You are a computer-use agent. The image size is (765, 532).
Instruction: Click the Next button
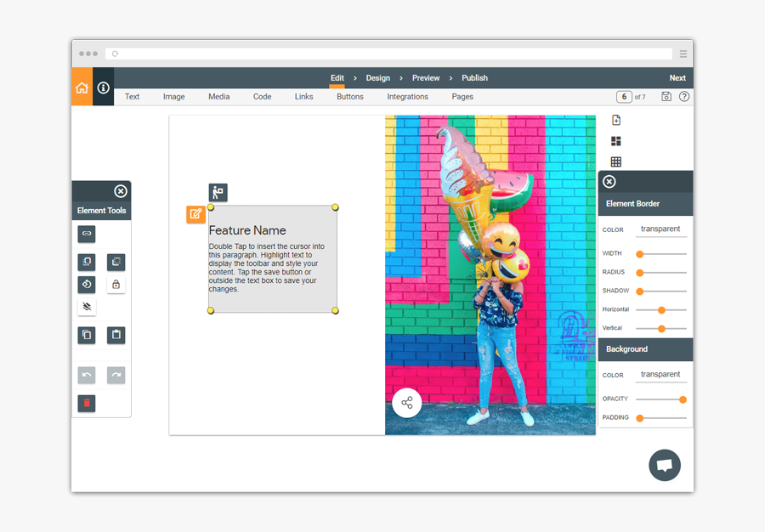click(677, 77)
